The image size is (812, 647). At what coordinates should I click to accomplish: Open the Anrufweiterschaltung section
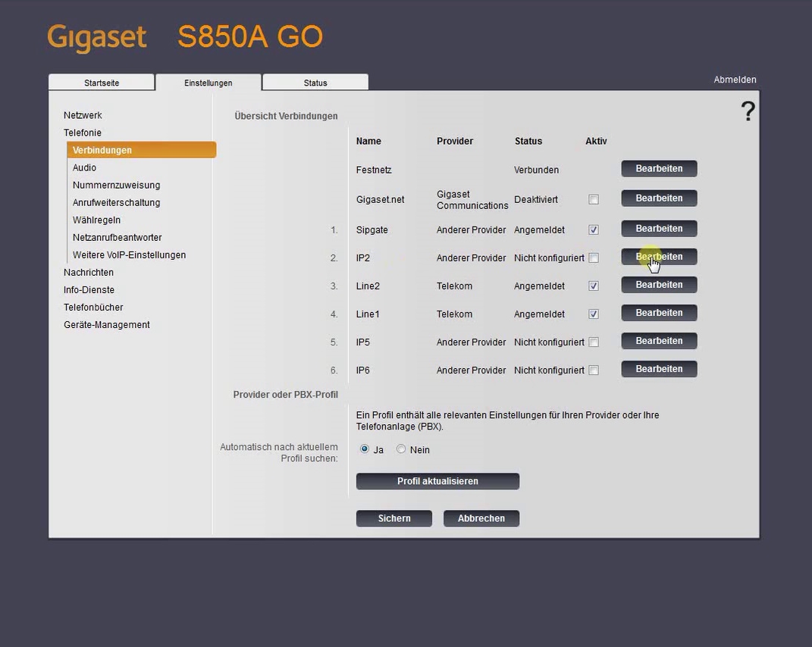tap(116, 202)
